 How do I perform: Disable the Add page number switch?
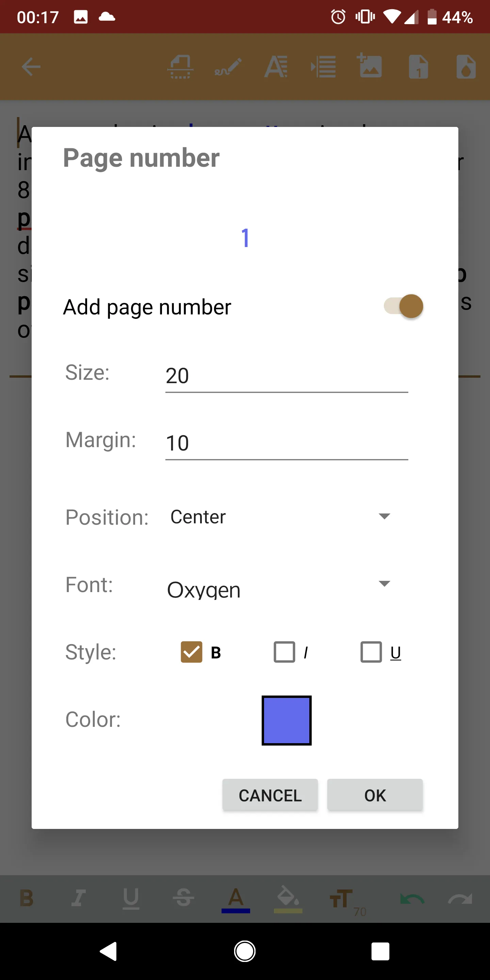(x=403, y=306)
